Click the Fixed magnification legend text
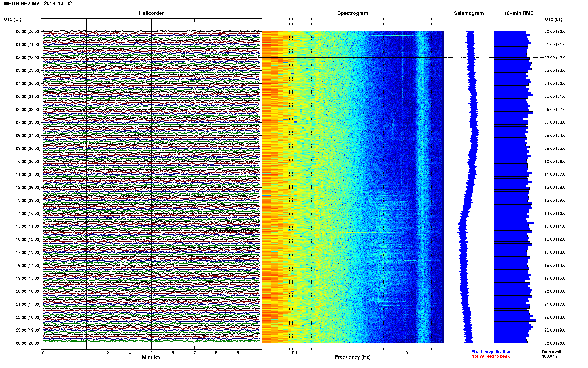This screenshot has width=588, height=368. [x=491, y=352]
